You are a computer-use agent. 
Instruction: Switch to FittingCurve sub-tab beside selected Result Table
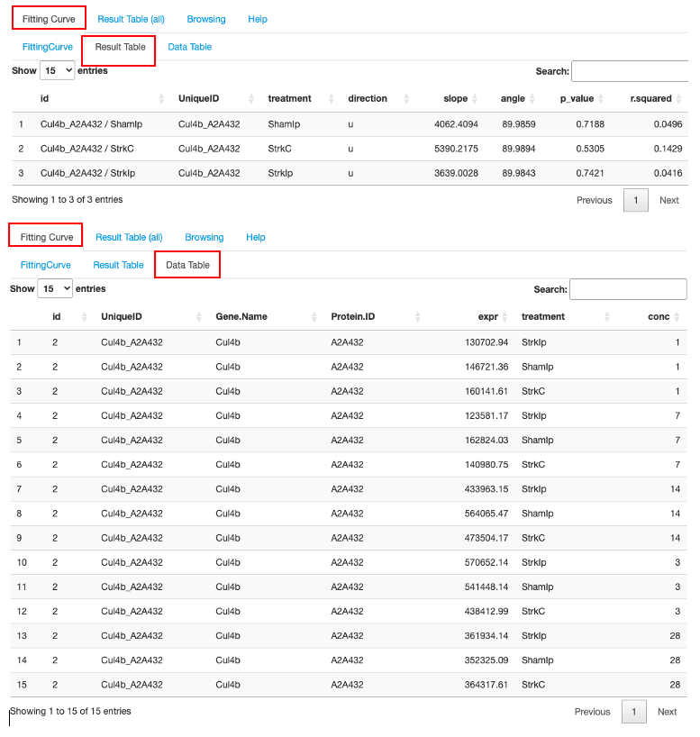tap(48, 47)
